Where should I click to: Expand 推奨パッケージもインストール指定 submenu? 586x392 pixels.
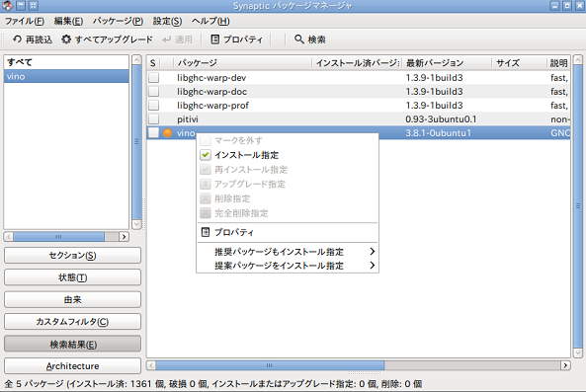pyautogui.click(x=287, y=252)
